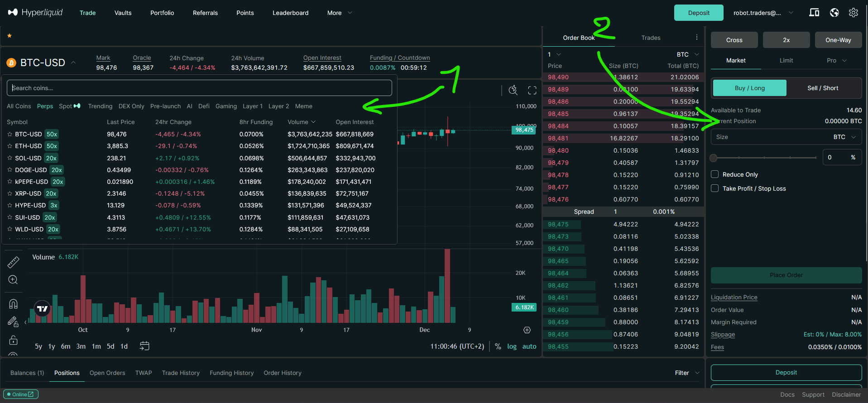This screenshot has height=403, width=868.
Task: Select Sell / Short side
Action: pyautogui.click(x=823, y=88)
